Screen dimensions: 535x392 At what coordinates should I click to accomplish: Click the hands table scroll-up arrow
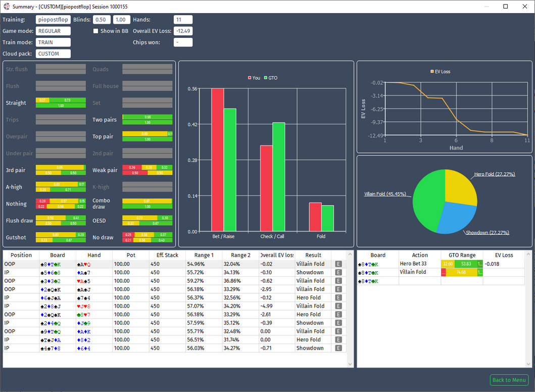[350, 255]
